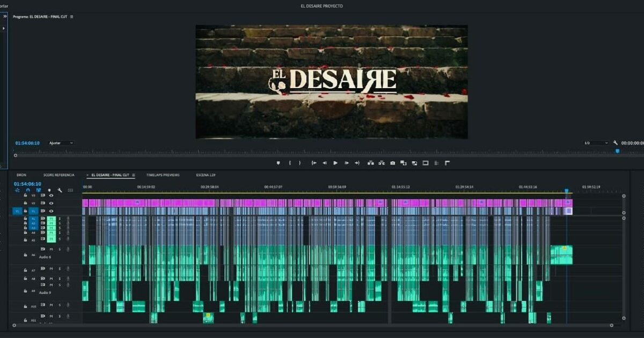
Task: Mute the Audio 6 track
Action: [x=51, y=249]
